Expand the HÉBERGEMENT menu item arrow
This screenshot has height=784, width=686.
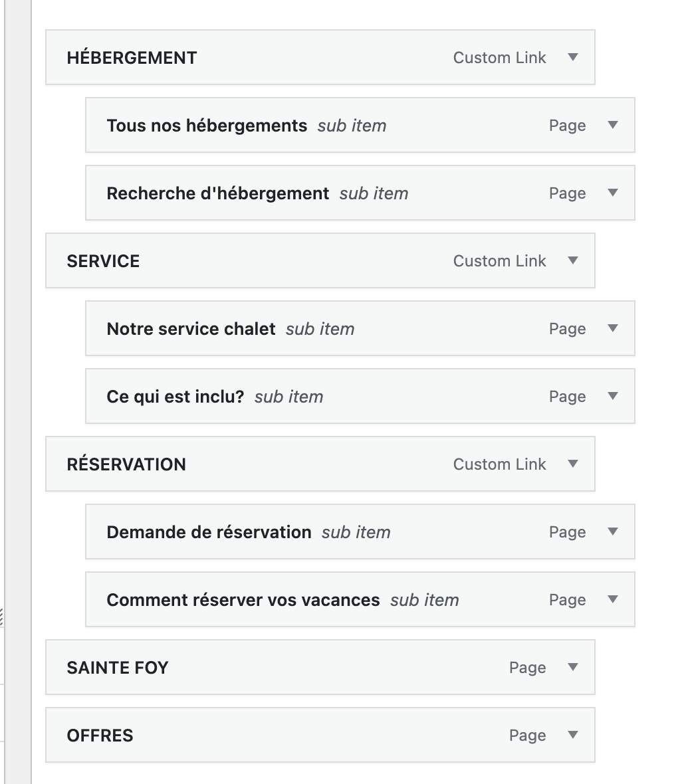pyautogui.click(x=573, y=57)
